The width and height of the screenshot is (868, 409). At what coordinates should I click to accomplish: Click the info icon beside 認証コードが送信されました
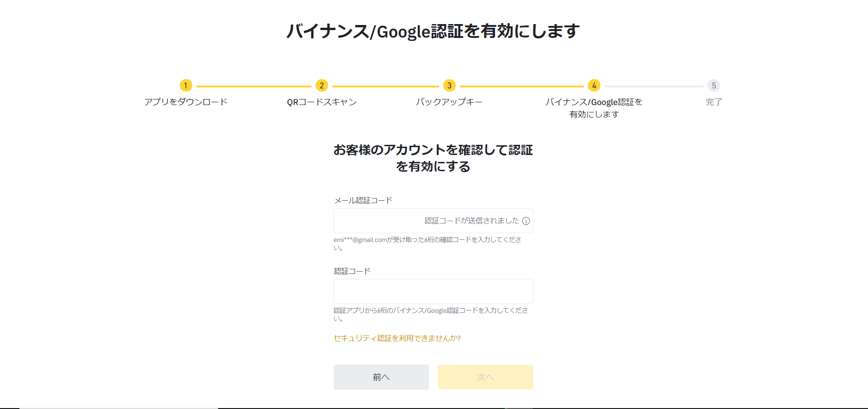tap(526, 221)
